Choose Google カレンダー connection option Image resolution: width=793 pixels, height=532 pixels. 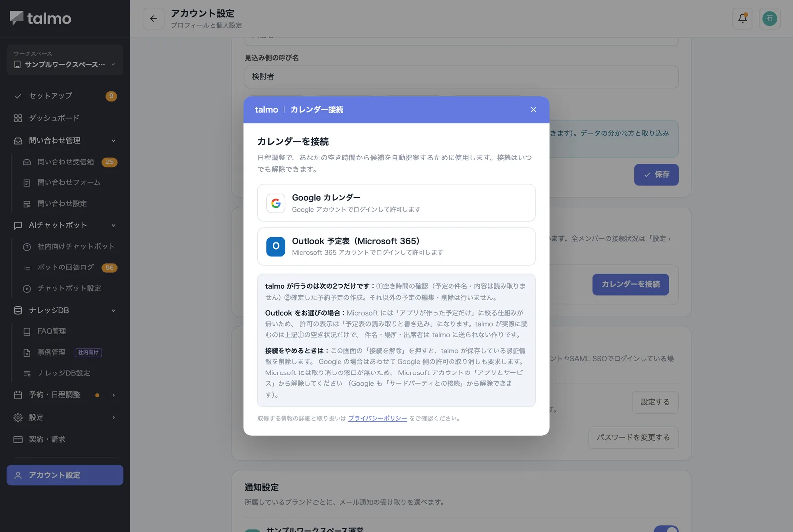click(x=396, y=203)
